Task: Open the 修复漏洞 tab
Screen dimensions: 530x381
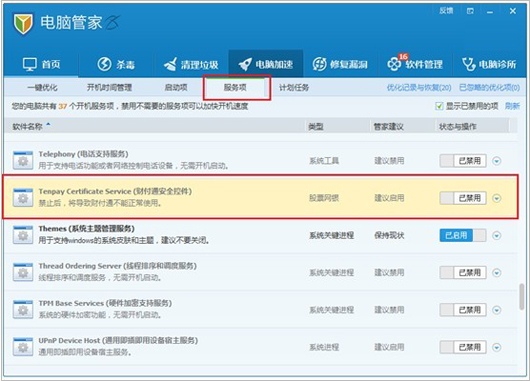Action: [x=340, y=64]
